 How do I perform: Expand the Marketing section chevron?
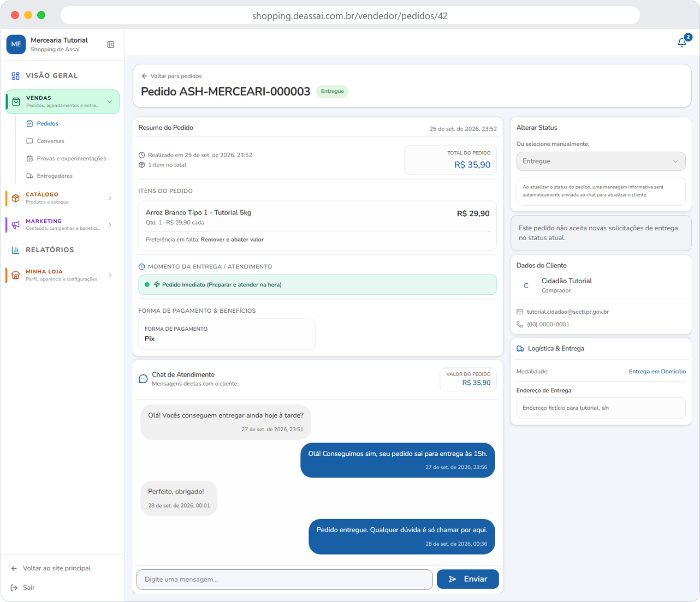(110, 225)
